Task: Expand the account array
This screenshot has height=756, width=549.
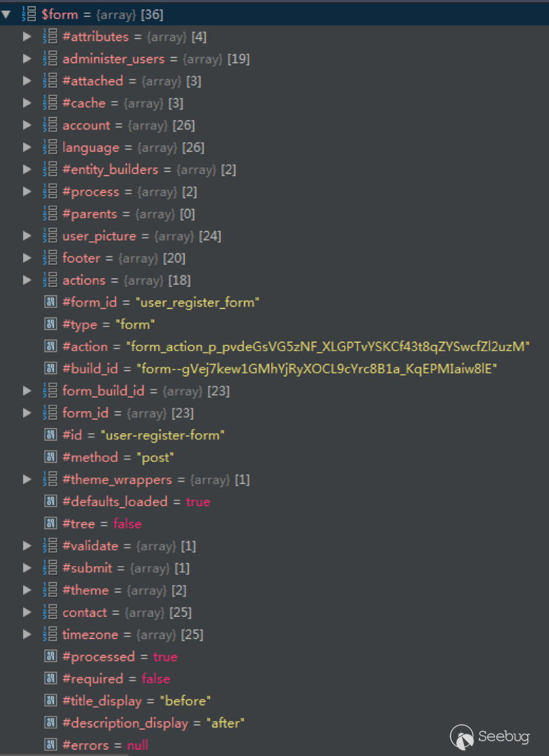Action: 27,125
